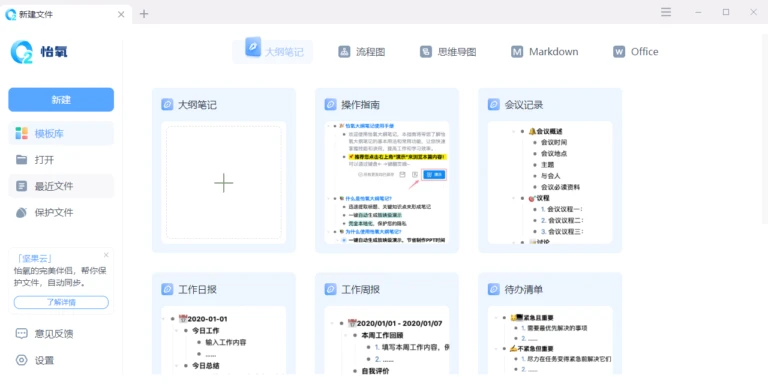Click the 会议记录 card header icon
Screen dimensions: 768x384
click(494, 105)
